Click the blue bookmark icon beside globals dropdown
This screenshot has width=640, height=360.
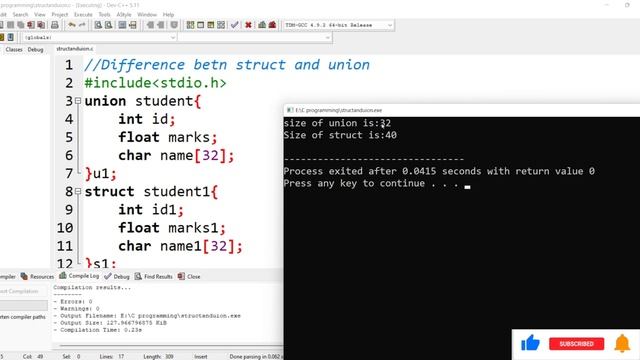(x=10, y=37)
